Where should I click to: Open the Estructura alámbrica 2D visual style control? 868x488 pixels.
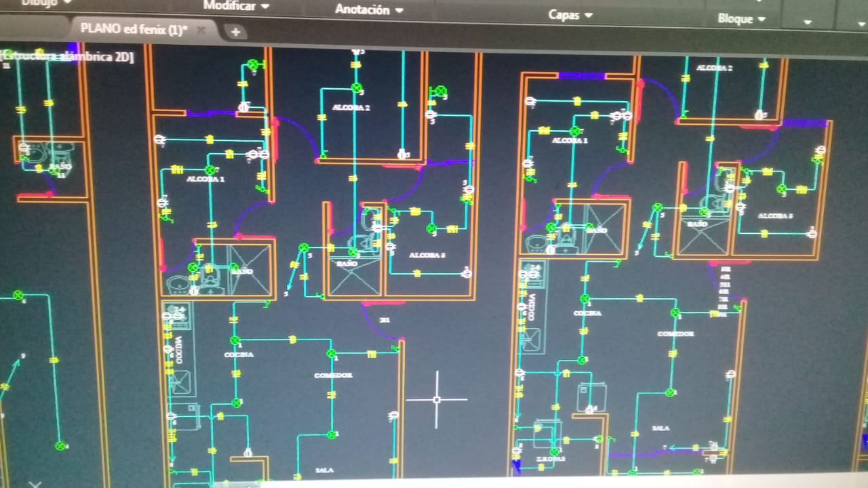coord(66,57)
